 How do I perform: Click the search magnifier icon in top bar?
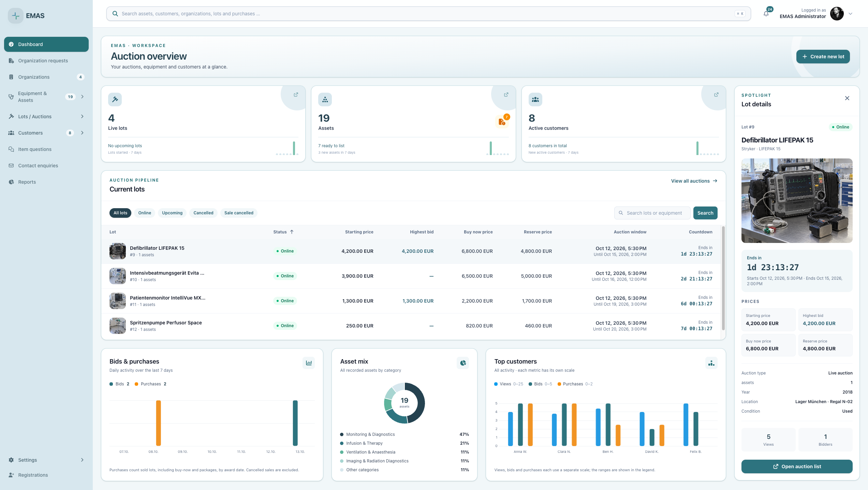pyautogui.click(x=115, y=14)
